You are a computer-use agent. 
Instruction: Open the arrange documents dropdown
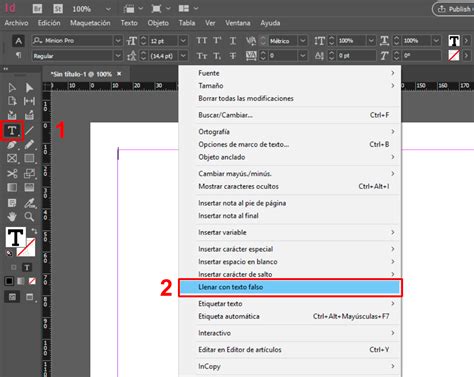click(196, 8)
